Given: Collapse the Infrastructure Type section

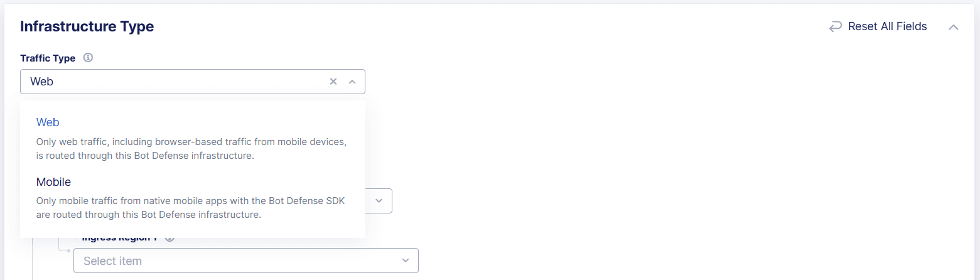Looking at the screenshot, I should coord(953,27).
